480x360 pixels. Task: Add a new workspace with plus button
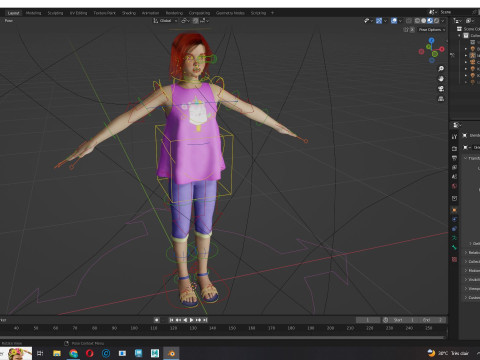point(272,13)
